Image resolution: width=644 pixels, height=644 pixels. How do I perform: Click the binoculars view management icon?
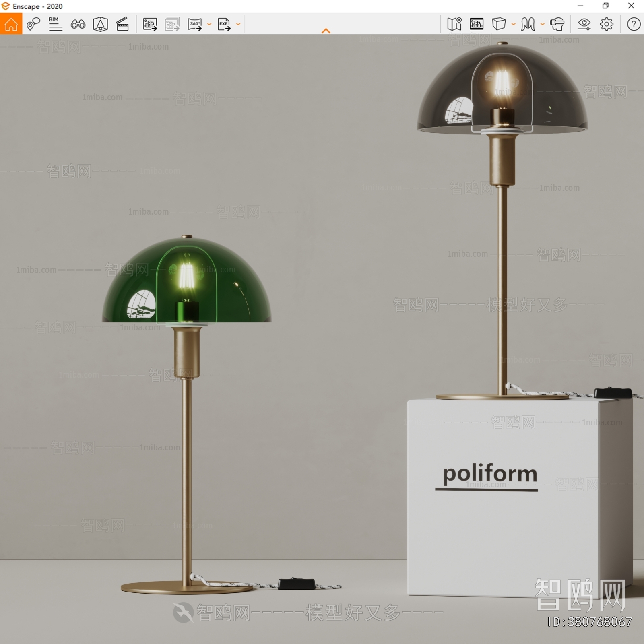[x=78, y=25]
